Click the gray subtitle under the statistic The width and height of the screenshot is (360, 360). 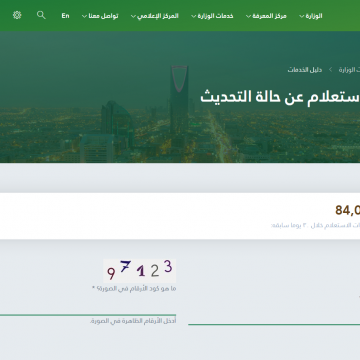315,226
